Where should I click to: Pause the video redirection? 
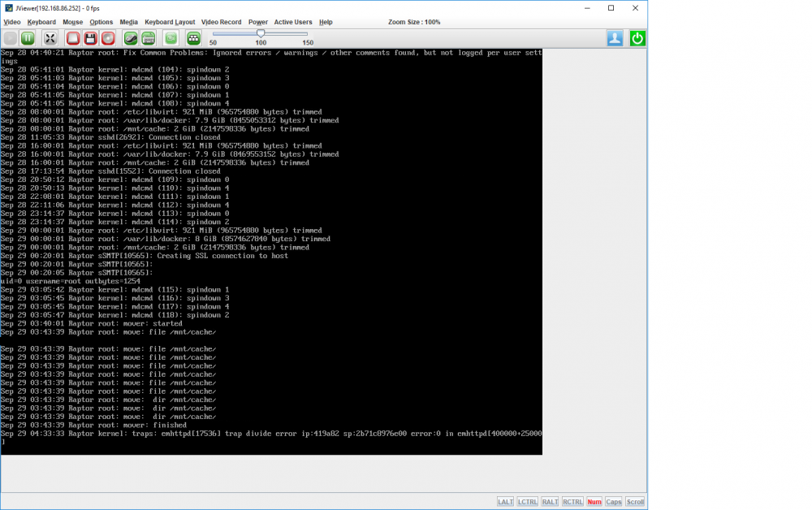click(28, 38)
